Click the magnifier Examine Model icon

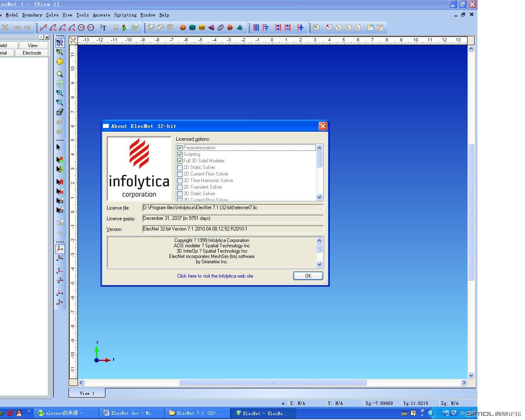click(60, 74)
